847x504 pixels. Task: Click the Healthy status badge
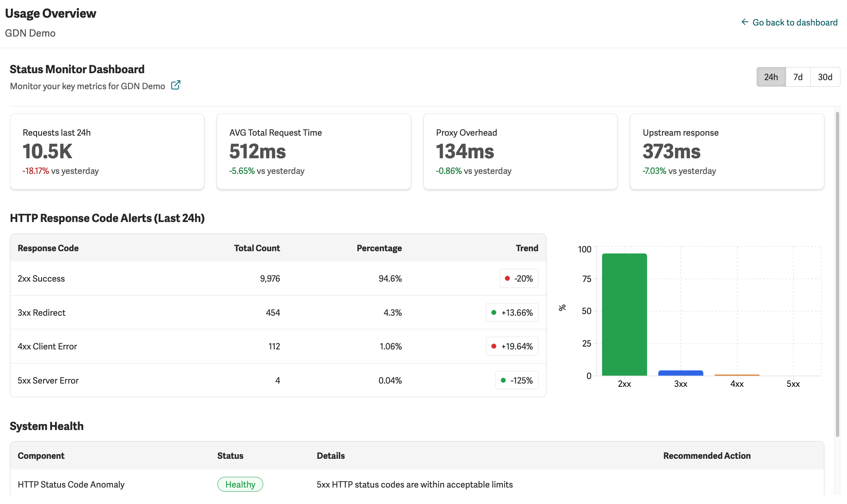tap(240, 484)
